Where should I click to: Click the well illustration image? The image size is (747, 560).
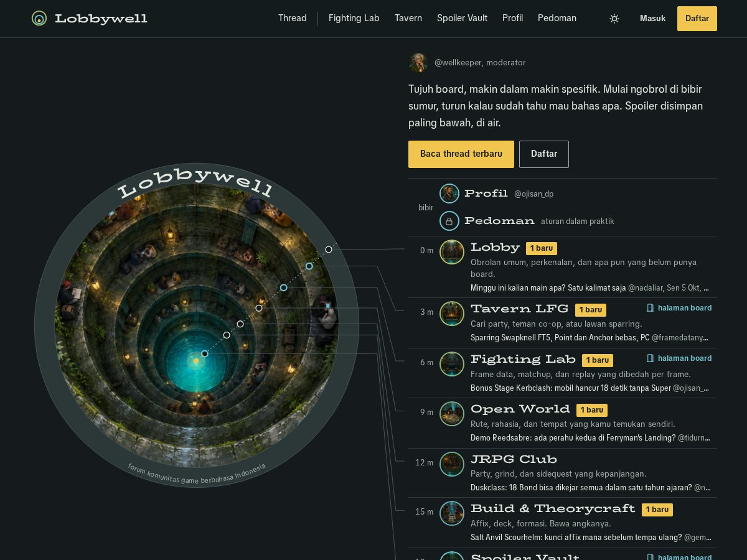point(197,325)
